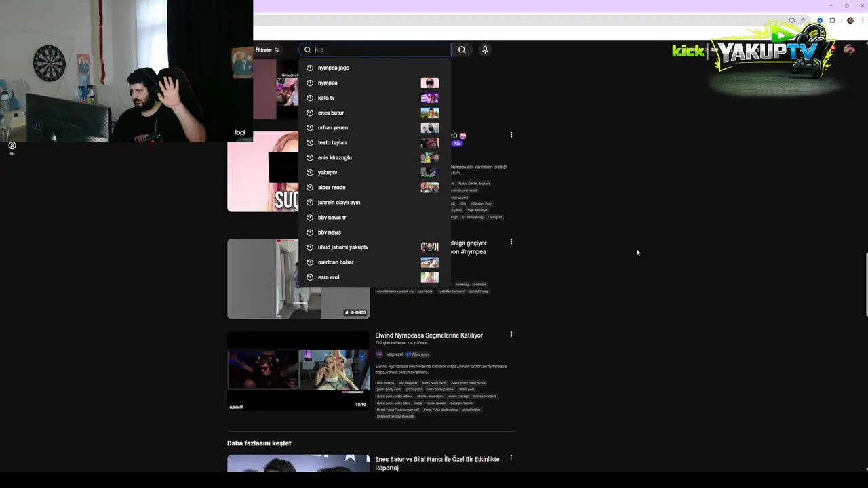
Task: Click the thumbnail next to 'enes batur' suggestion
Action: point(429,113)
